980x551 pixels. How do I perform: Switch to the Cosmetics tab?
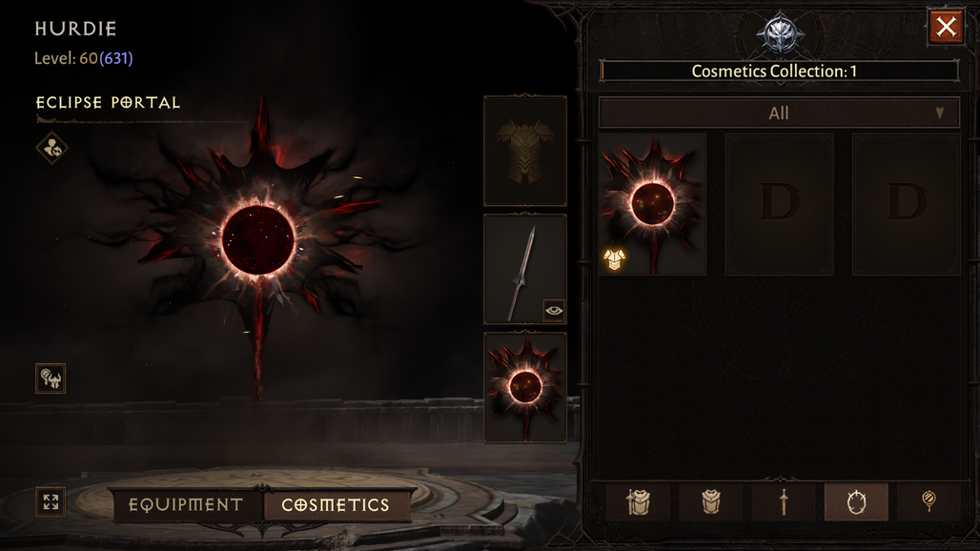[336, 505]
